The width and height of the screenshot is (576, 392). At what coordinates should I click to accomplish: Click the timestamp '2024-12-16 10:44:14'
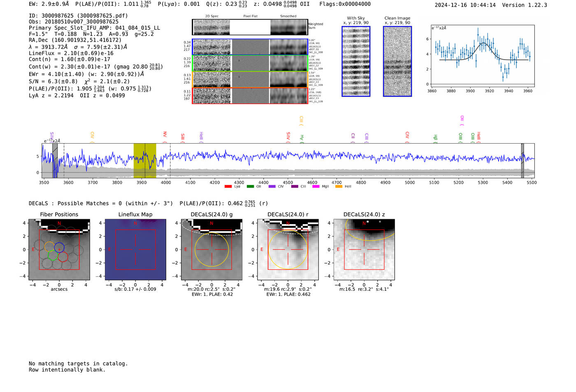click(x=465, y=5)
